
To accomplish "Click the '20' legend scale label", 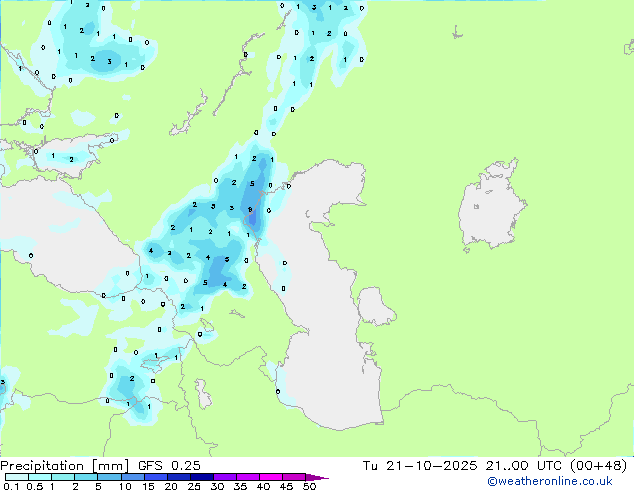I will 171,486.
